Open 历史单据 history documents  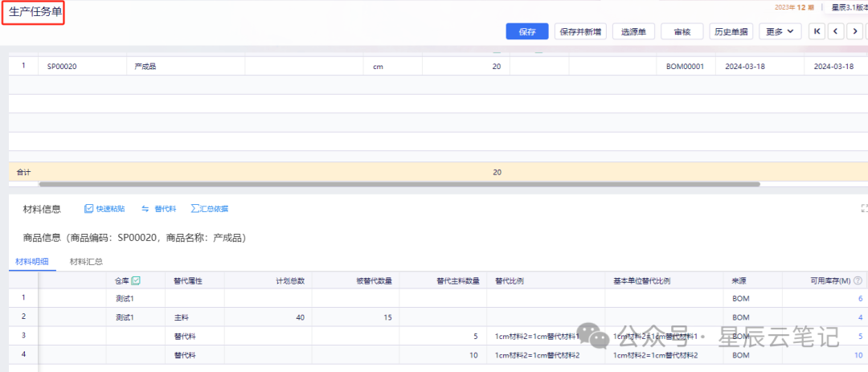(x=731, y=31)
